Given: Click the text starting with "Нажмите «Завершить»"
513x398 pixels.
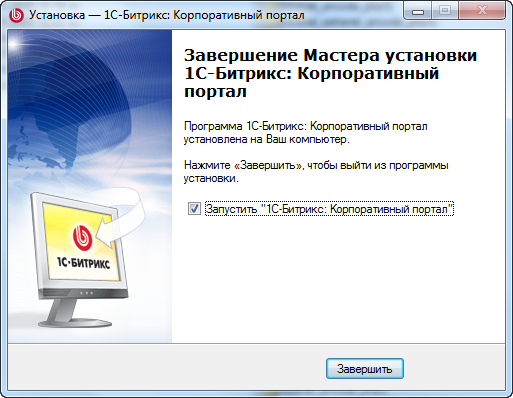Looking at the screenshot, I should (x=316, y=172).
